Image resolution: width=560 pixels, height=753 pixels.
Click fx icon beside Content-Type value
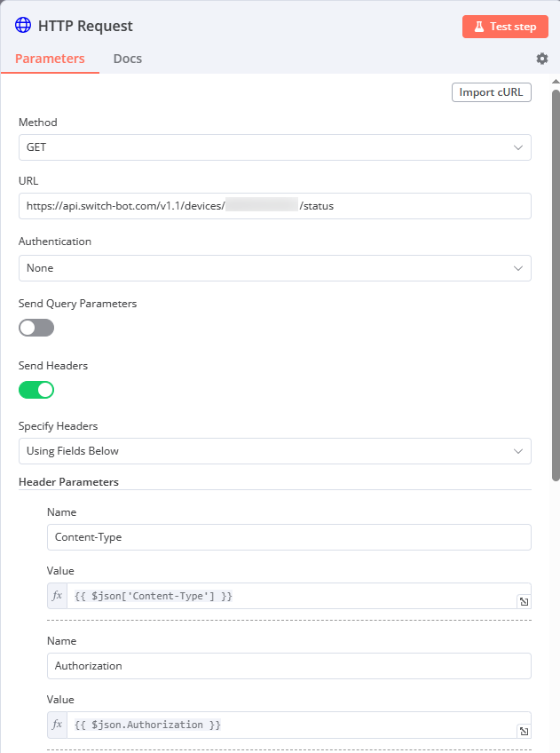(x=57, y=596)
